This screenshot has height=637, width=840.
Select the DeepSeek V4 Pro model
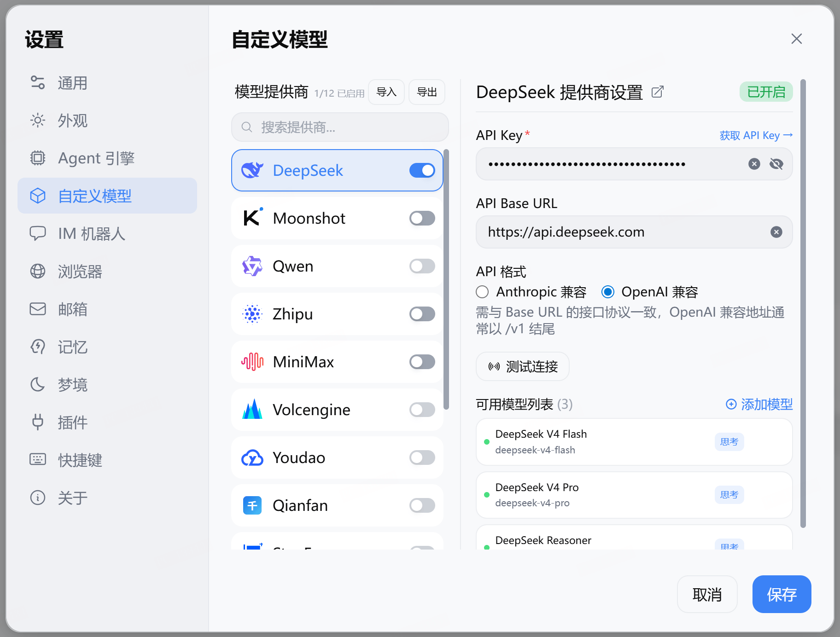pyautogui.click(x=635, y=495)
